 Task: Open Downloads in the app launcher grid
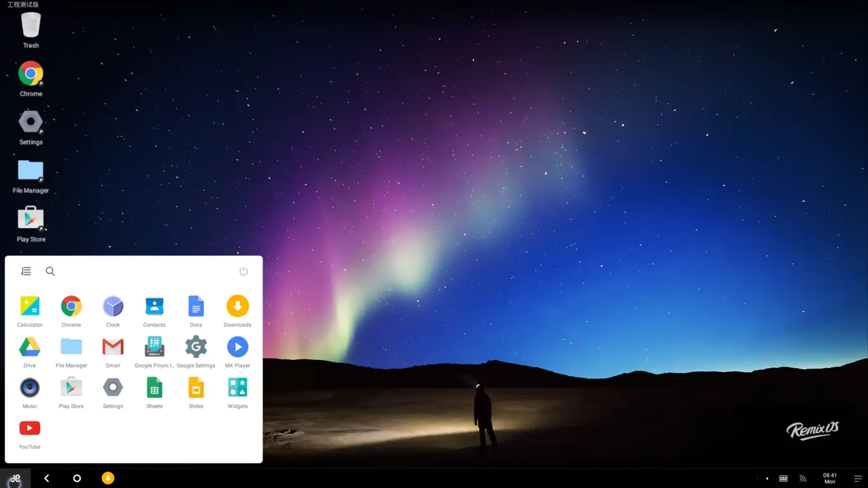238,311
